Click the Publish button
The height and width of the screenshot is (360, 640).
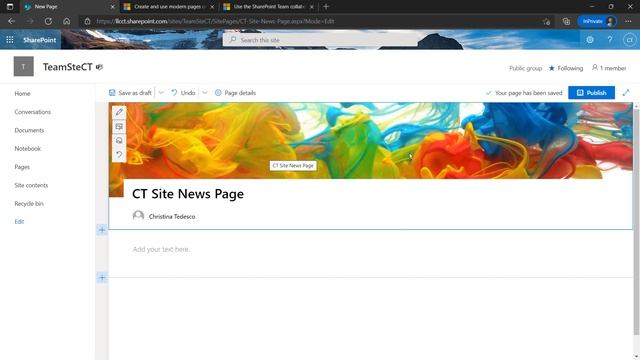click(591, 93)
